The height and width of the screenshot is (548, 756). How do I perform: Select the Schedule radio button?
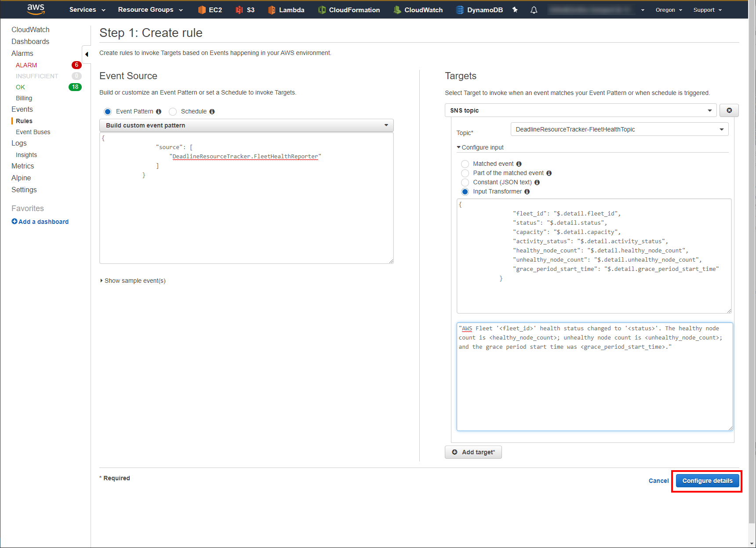point(172,111)
